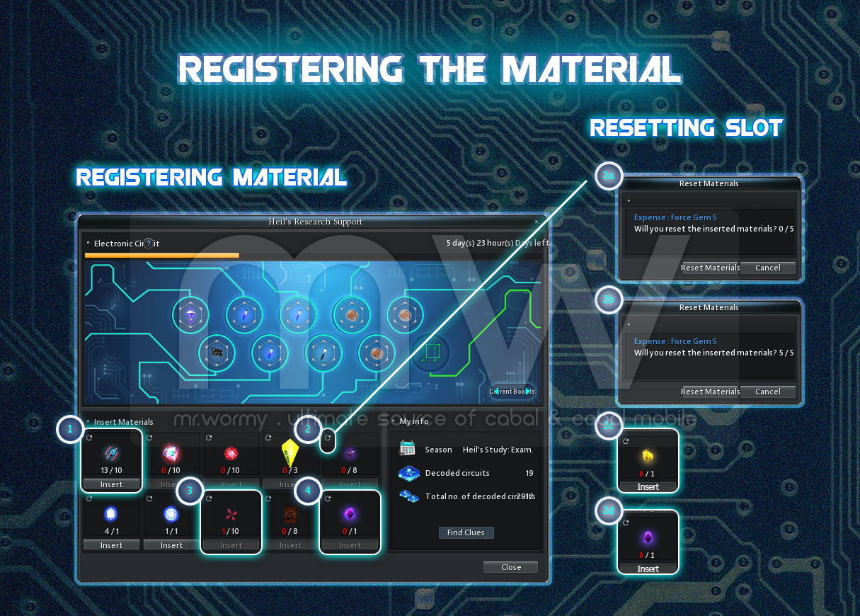The image size is (860, 616).
Task: Click the calendar icon next to Season
Action: pyautogui.click(x=407, y=449)
